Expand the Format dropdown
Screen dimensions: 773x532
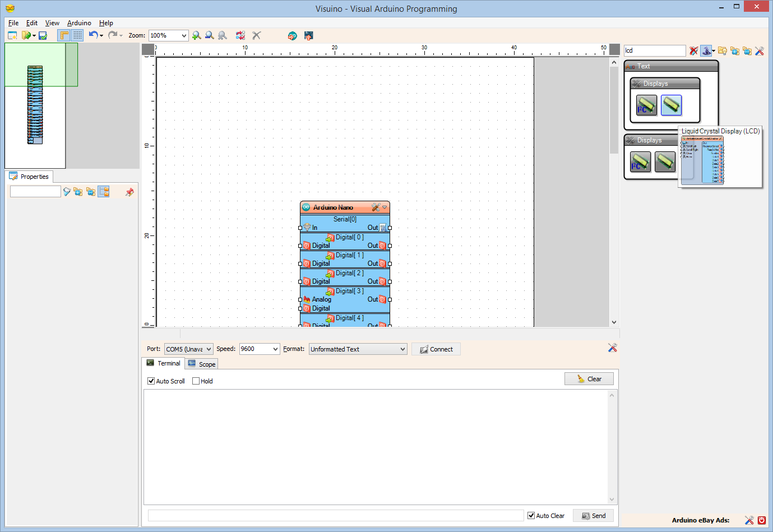(402, 349)
